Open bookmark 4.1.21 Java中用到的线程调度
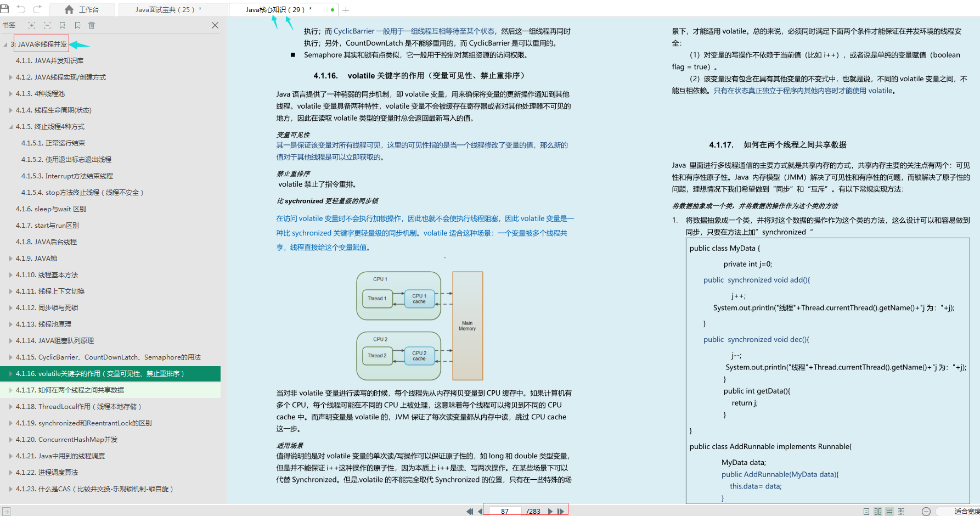 pos(60,456)
